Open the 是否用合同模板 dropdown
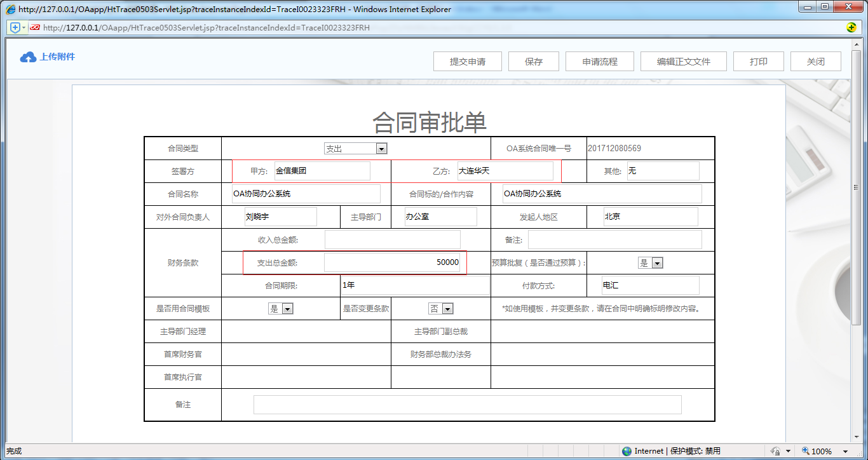Screen dimensions: 868x460 coord(287,309)
